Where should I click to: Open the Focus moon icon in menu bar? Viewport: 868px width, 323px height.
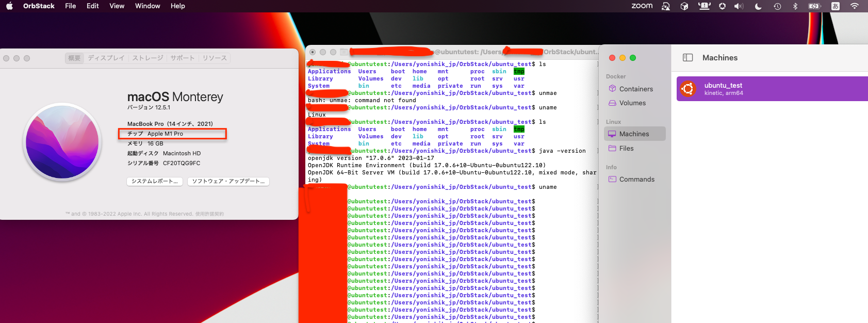758,6
